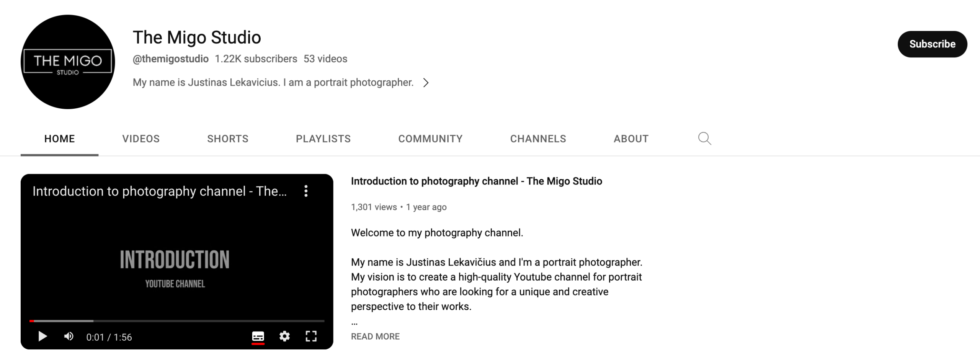Image resolution: width=980 pixels, height=359 pixels.
Task: Open the video player settings gear
Action: [284, 336]
